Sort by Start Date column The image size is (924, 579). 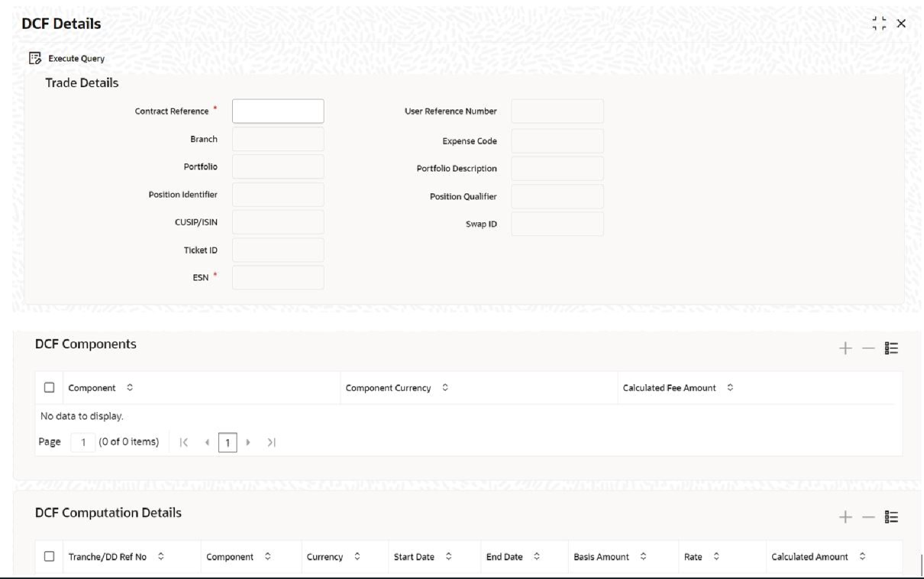coord(447,557)
